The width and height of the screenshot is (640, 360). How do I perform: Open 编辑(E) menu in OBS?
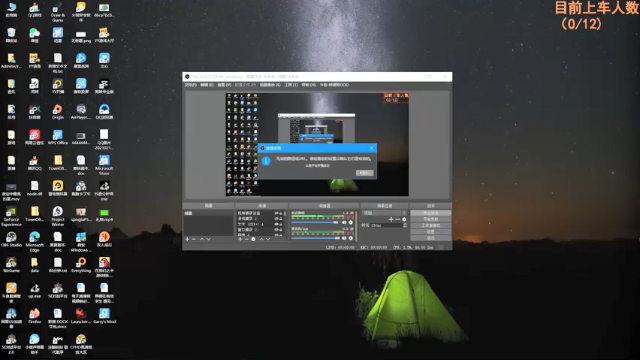coord(207,85)
